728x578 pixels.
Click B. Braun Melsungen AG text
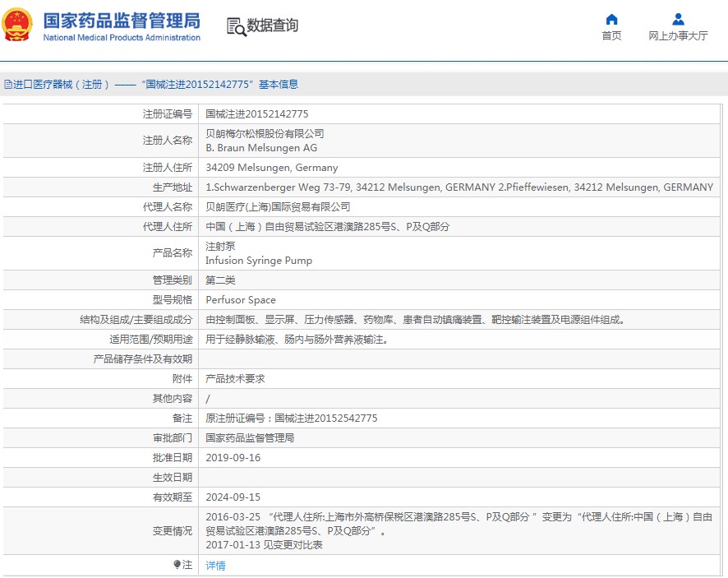click(x=261, y=148)
